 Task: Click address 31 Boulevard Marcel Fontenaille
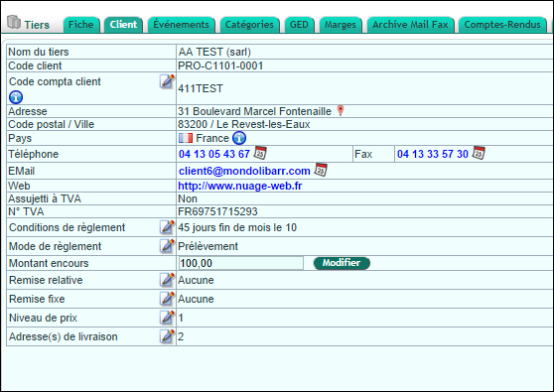[x=254, y=111]
